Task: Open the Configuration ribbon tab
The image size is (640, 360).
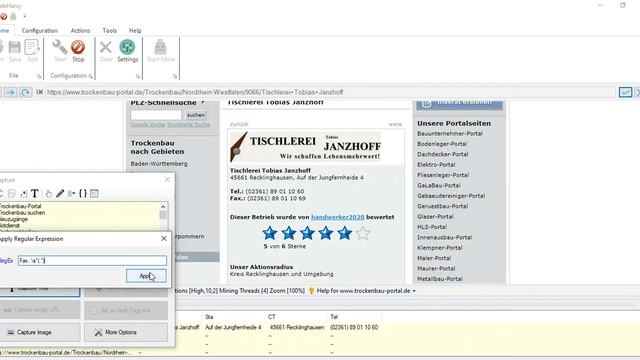Action: [40, 31]
